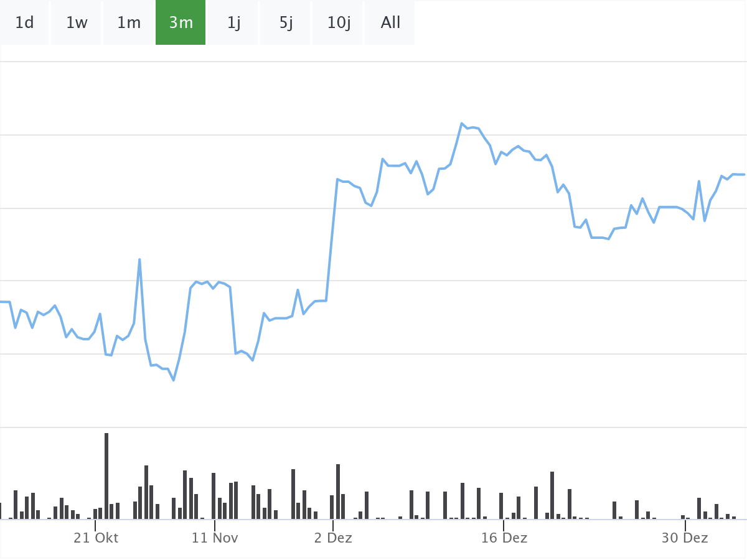747x560 pixels.
Task: Click the active 3m green tab
Action: [x=181, y=23]
